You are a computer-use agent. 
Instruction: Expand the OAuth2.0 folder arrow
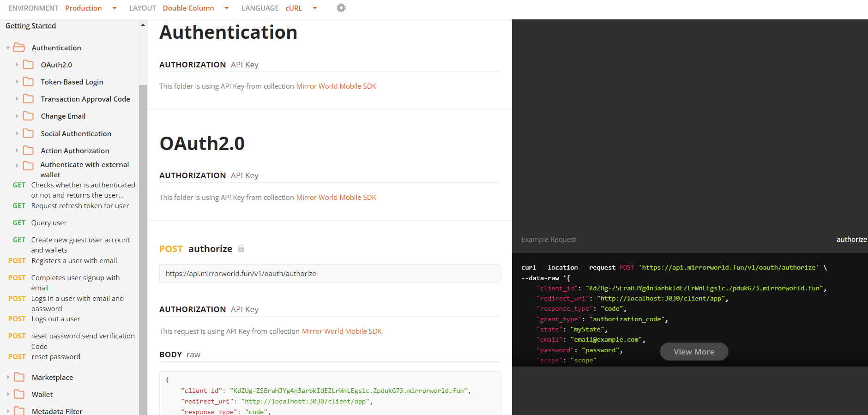coord(17,65)
